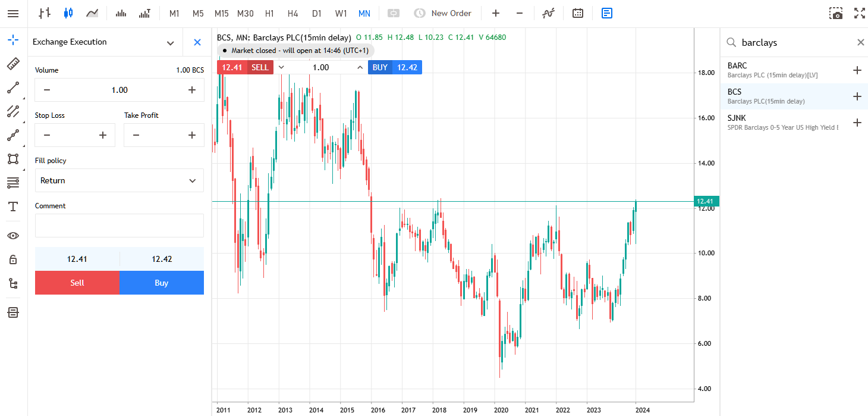Open the hamburger main menu
Image resolution: width=868 pixels, height=416 pixels.
click(x=13, y=13)
